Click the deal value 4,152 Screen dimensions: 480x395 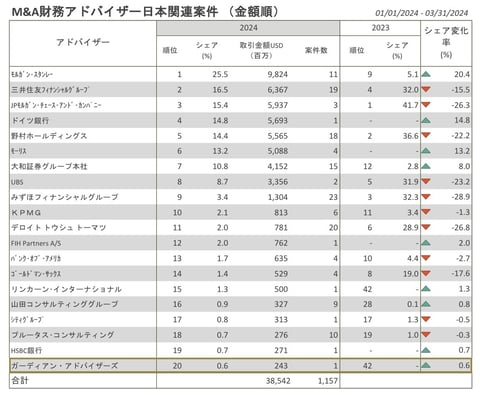pyautogui.click(x=277, y=166)
